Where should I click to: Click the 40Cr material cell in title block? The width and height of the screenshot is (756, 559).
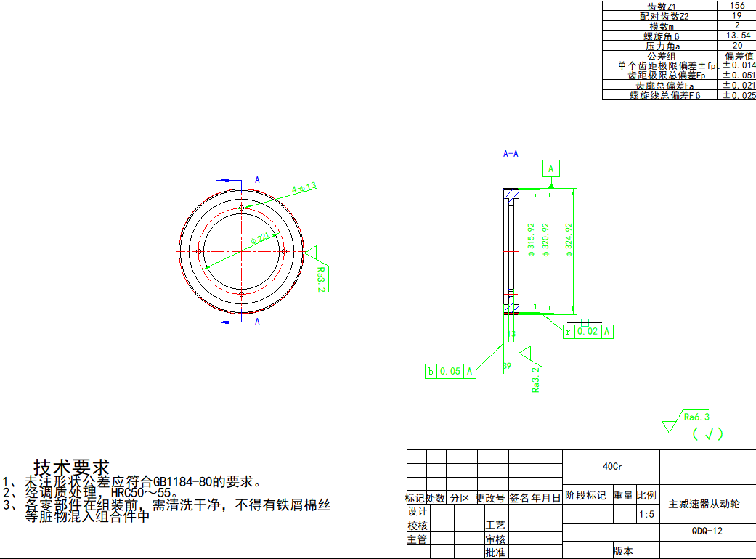[611, 466]
